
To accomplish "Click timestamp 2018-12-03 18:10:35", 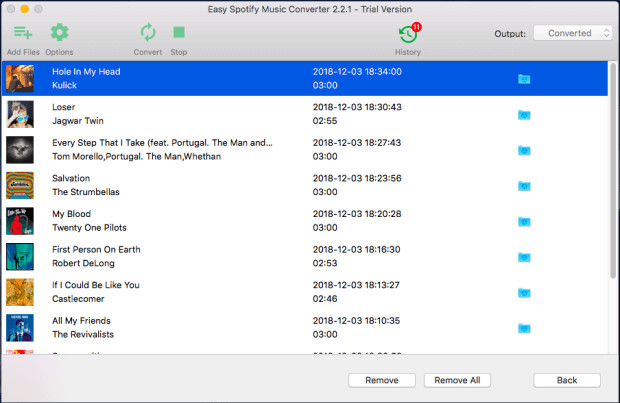I will (x=356, y=321).
